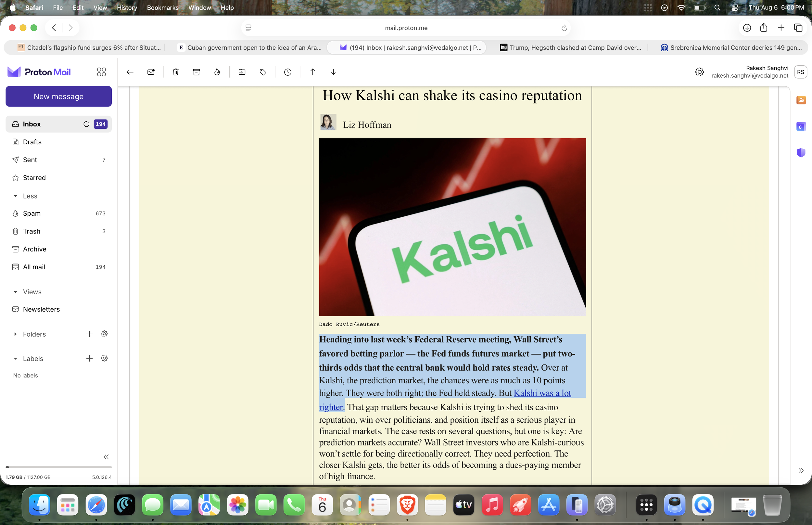
Task: Click the mail.proton.me address field
Action: click(x=406, y=28)
